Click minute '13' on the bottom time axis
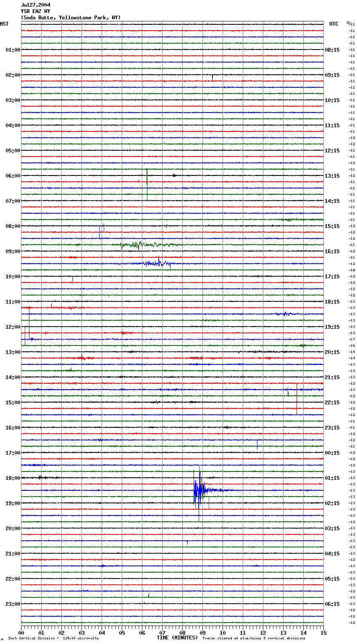357x644 pixels. (283, 633)
